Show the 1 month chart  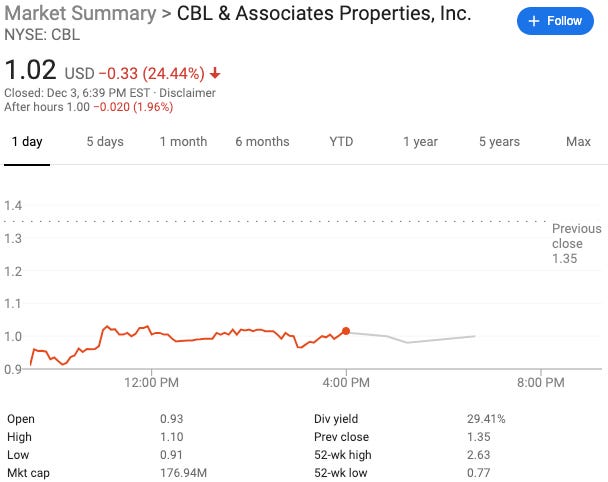[183, 142]
